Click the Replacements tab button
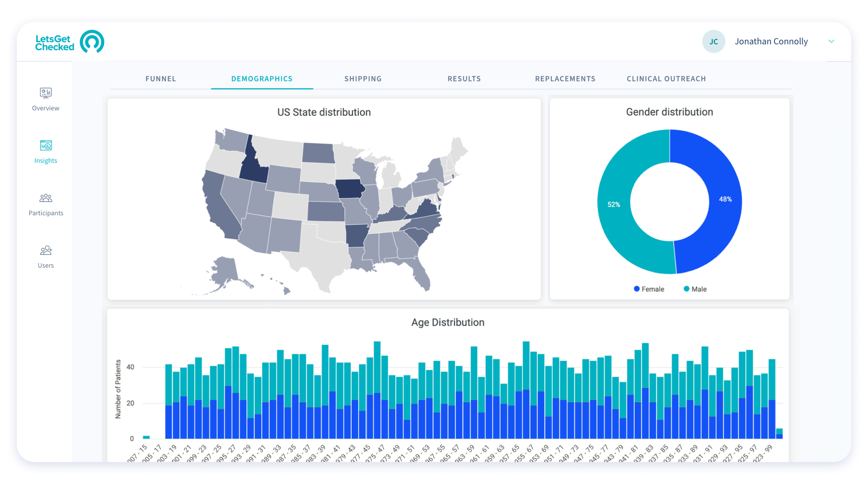This screenshot has width=868, height=484. (x=565, y=78)
